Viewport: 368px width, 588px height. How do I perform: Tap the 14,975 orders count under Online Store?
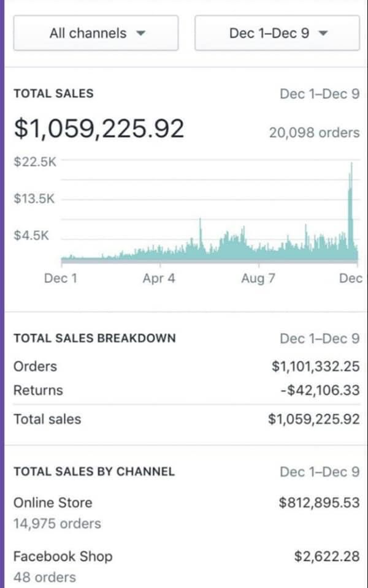57,524
